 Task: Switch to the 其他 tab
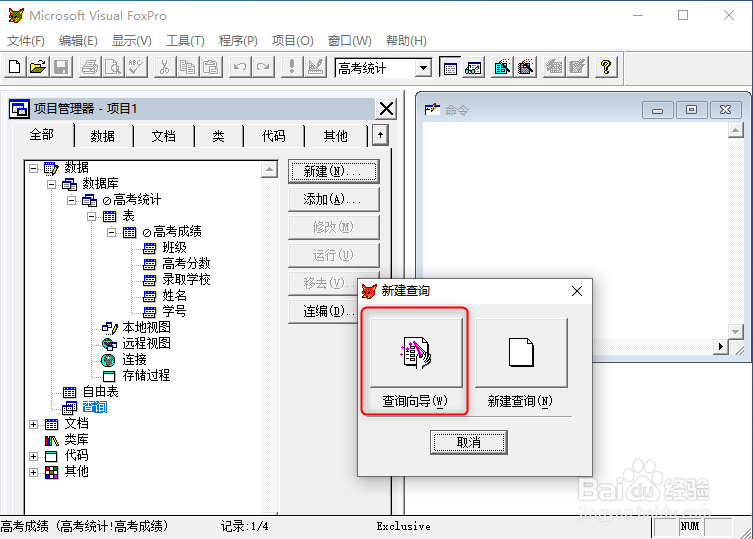[335, 136]
